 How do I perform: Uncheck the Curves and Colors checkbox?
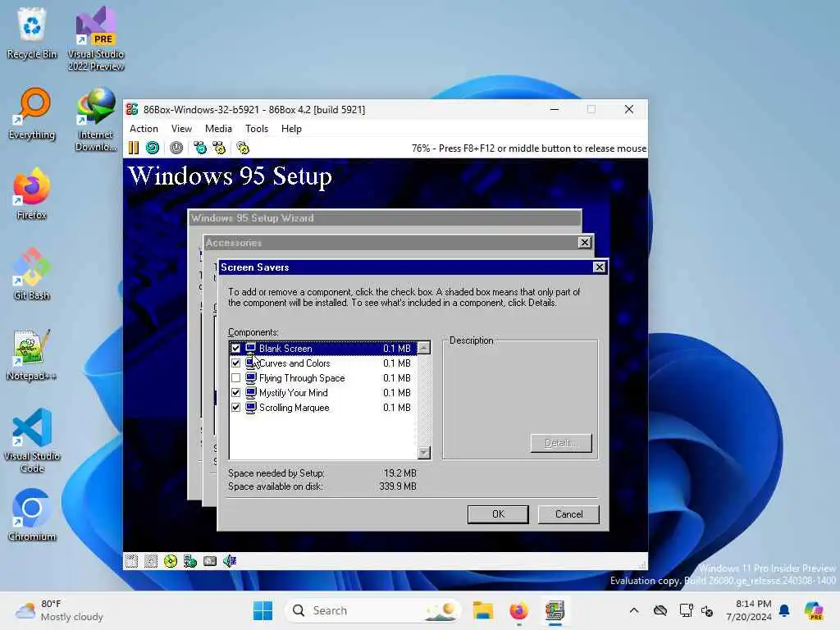tap(235, 363)
